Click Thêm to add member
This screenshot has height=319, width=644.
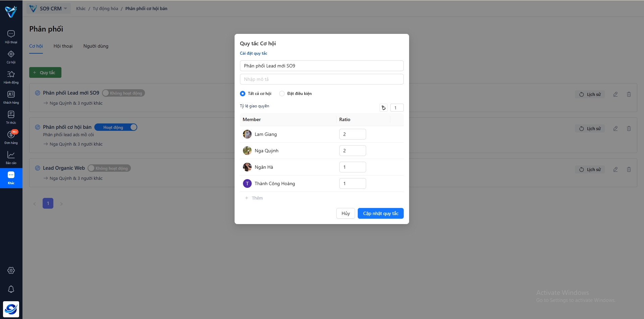click(254, 198)
